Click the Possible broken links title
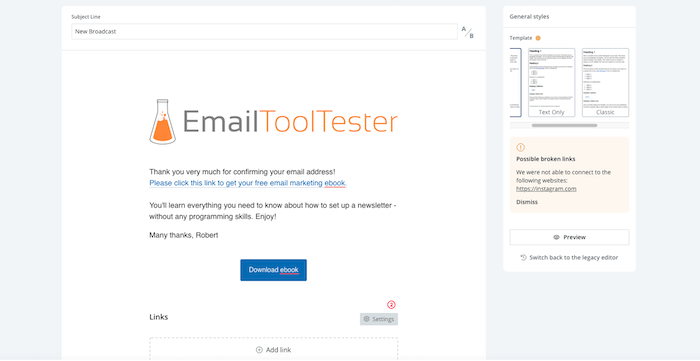The height and width of the screenshot is (361, 700). [546, 159]
